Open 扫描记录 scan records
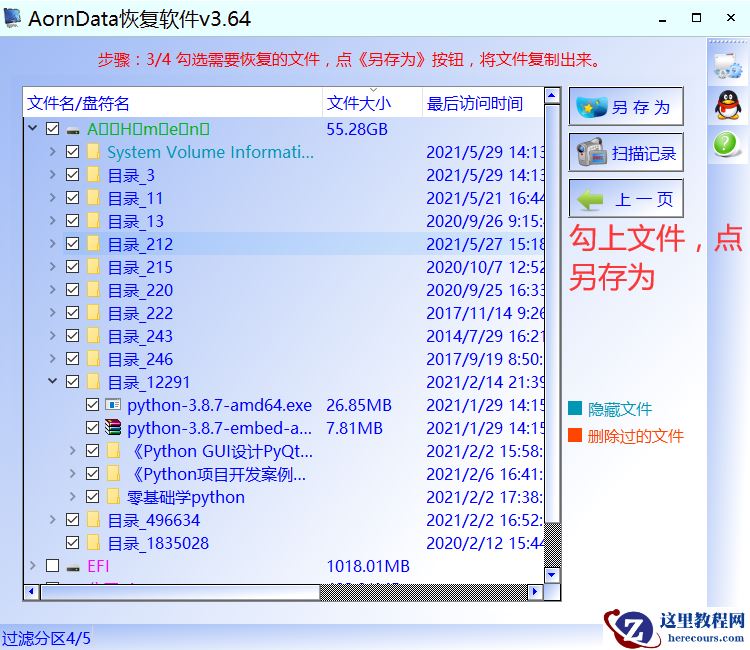Viewport: 750px width, 650px height. [626, 152]
